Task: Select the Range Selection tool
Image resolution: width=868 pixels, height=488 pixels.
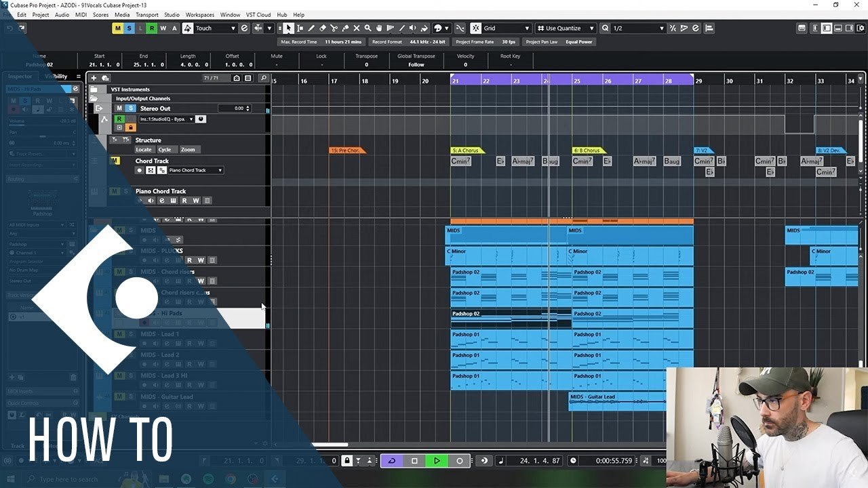Action: tap(300, 28)
